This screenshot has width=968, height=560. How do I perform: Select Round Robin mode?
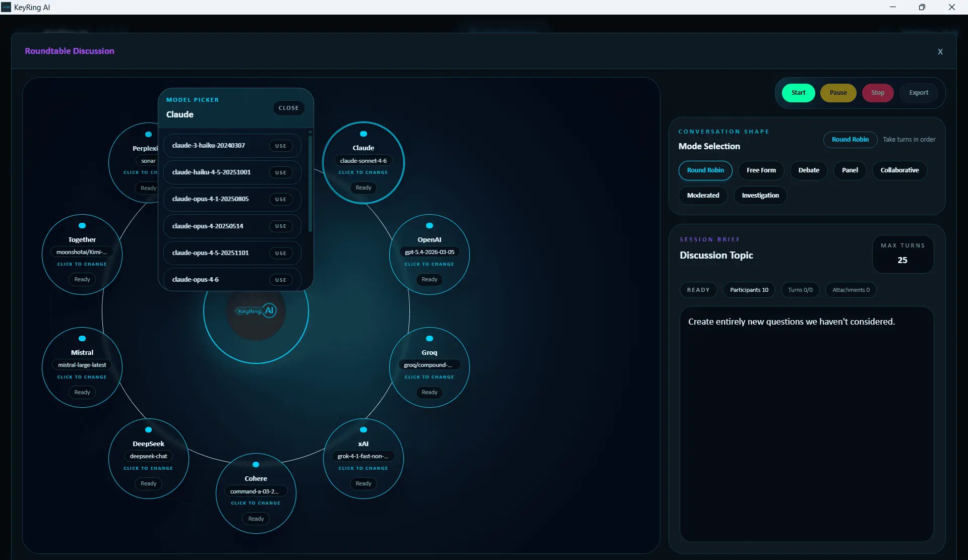click(705, 170)
